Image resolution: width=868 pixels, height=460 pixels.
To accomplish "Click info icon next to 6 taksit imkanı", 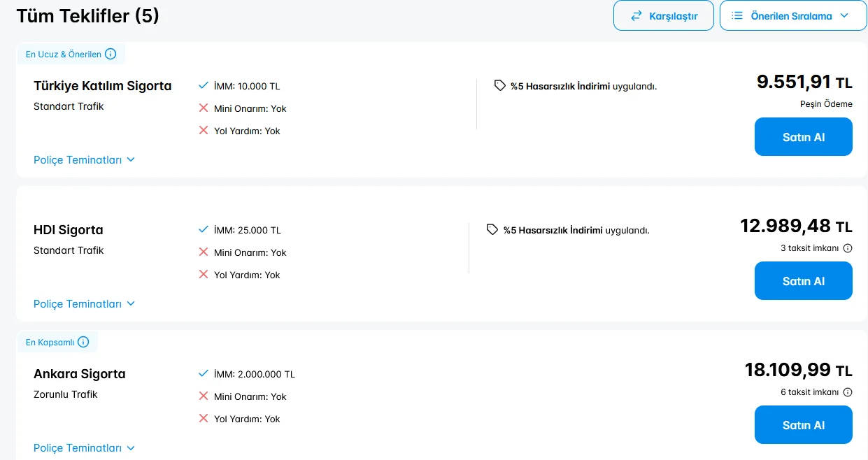I will pos(848,392).
